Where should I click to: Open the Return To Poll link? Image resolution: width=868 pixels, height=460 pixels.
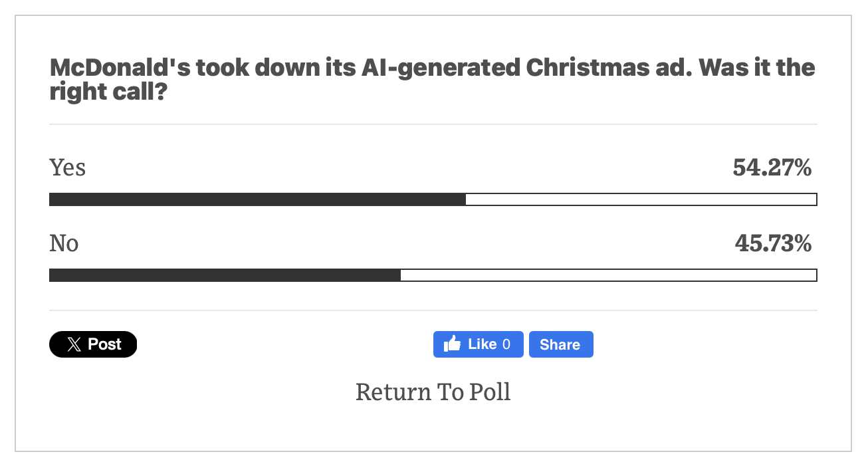click(x=433, y=392)
